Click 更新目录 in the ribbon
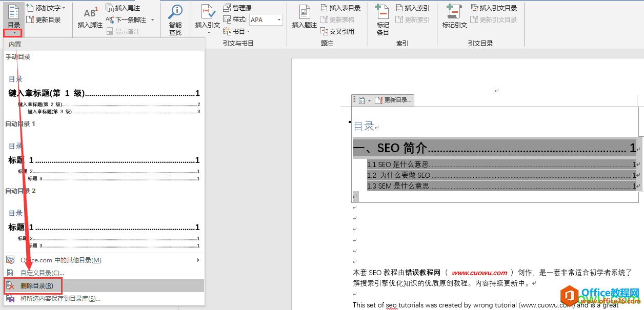Screen dimensions: 644x310 click(44, 19)
